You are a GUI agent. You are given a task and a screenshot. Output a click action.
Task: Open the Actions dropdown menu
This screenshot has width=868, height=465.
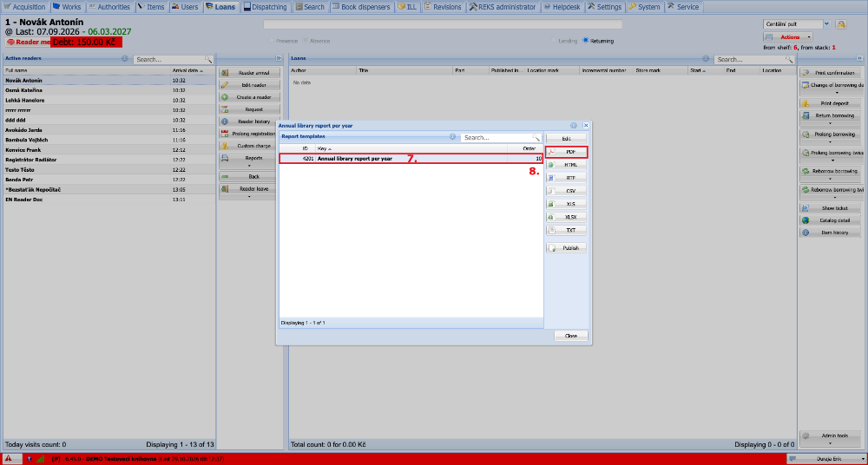click(x=788, y=37)
